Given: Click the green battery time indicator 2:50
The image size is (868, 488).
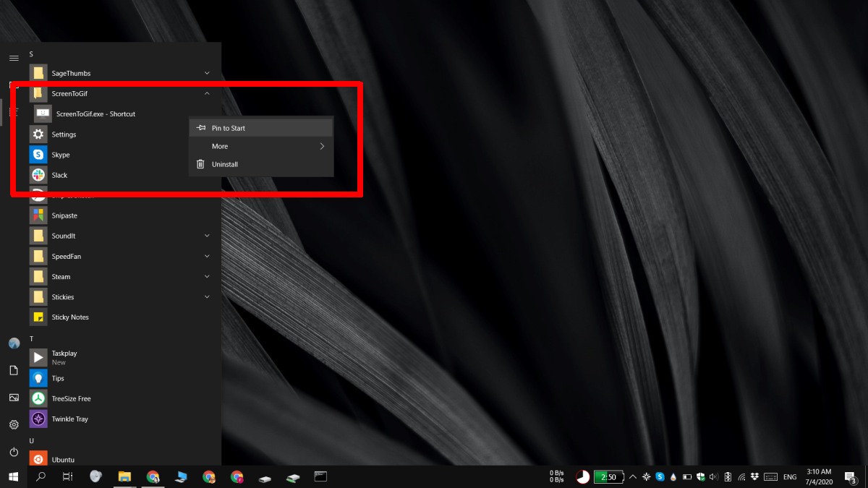Looking at the screenshot, I should coord(608,476).
